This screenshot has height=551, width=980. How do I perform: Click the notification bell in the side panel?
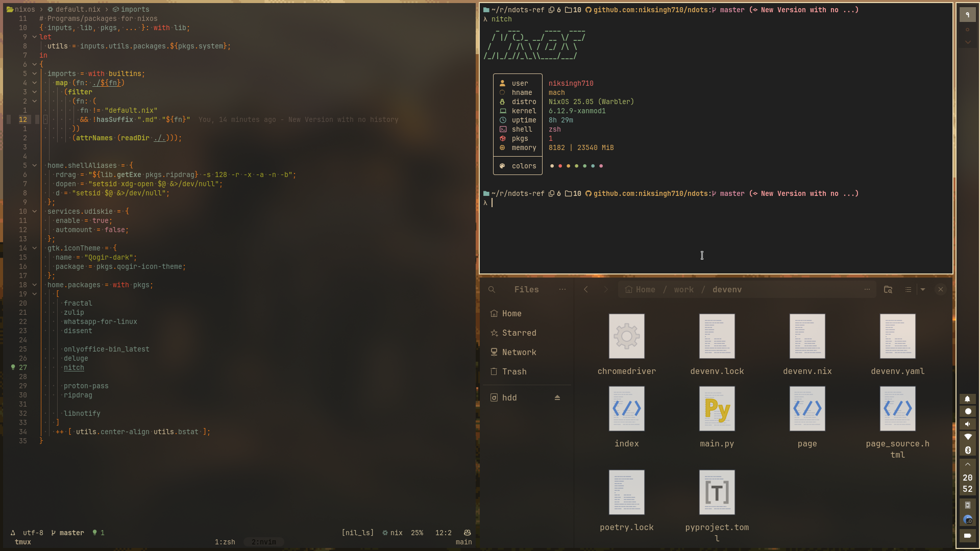click(968, 398)
